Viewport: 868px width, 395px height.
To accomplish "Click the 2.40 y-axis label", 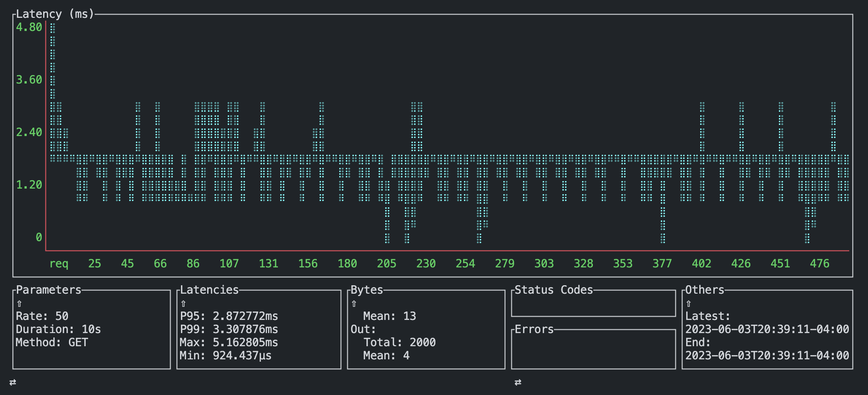I will 29,132.
